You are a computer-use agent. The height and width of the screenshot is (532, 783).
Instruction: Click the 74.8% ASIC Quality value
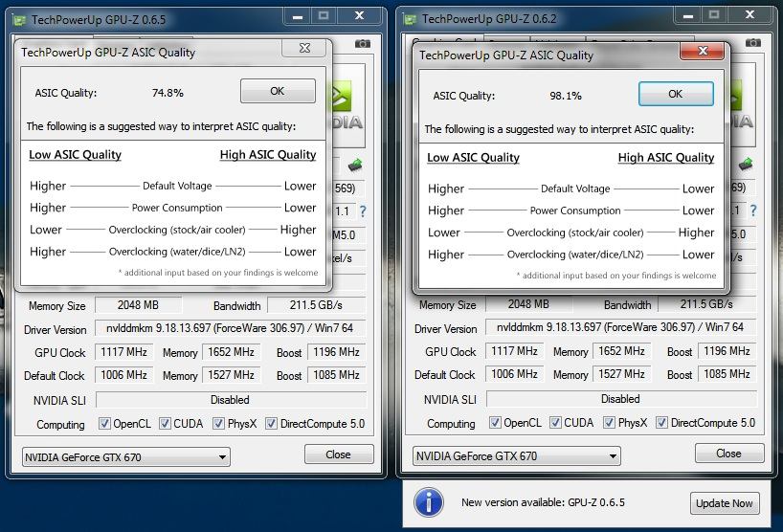[168, 93]
